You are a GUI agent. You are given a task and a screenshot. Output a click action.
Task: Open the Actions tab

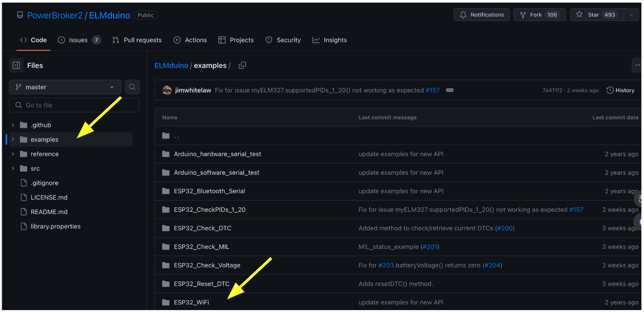tap(190, 40)
